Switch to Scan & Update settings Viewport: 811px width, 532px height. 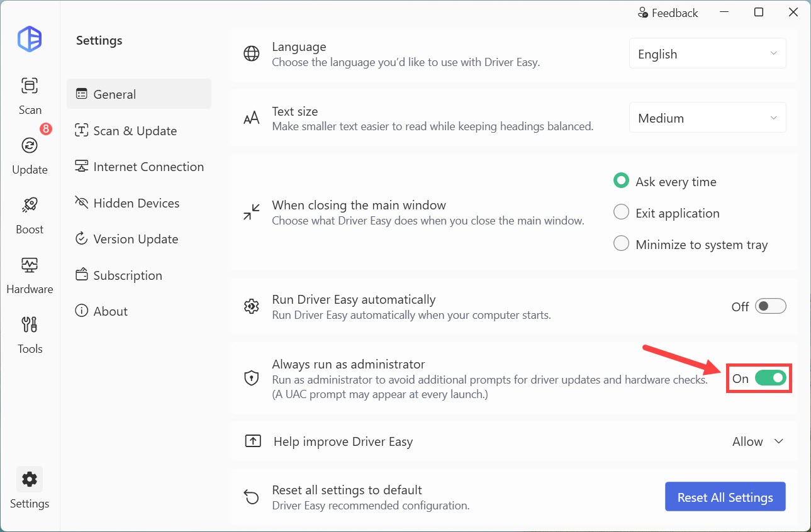(139, 131)
